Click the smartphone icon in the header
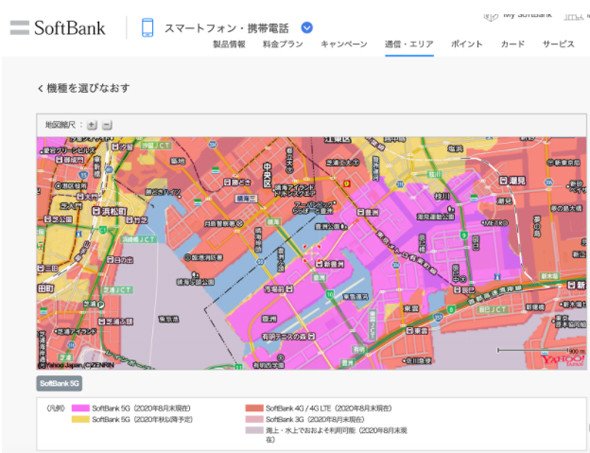 point(148,28)
